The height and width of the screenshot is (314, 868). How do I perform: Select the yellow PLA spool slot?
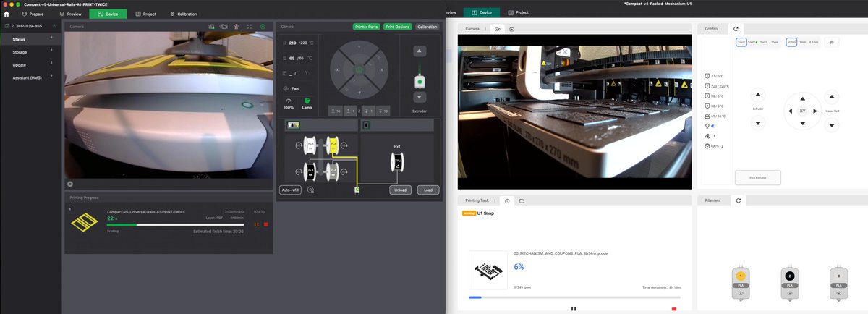click(333, 145)
